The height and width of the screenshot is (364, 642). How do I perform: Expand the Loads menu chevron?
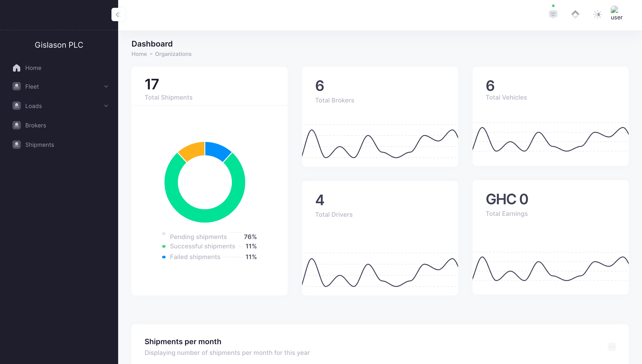tap(106, 106)
